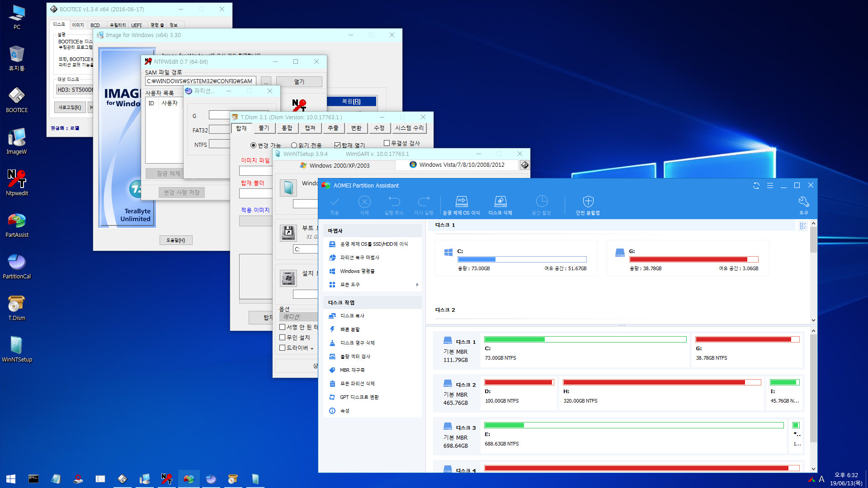This screenshot has height=488, width=868.
Task: Open BOOTICE shortcut on the desktop
Action: 17,100
